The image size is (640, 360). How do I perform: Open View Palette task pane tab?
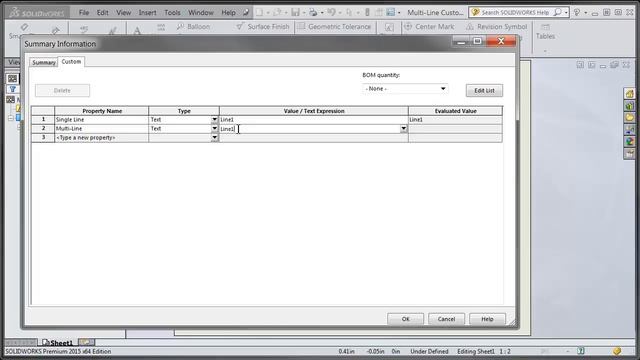[x=629, y=129]
